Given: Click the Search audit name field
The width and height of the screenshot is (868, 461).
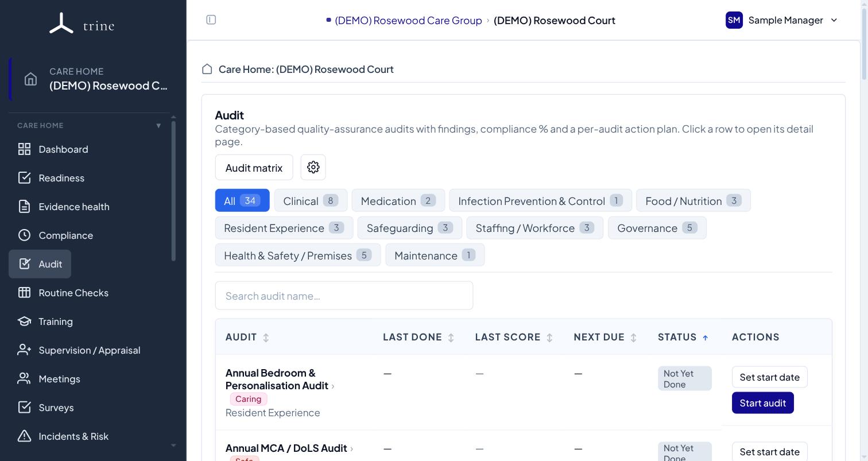Looking at the screenshot, I should 344,296.
